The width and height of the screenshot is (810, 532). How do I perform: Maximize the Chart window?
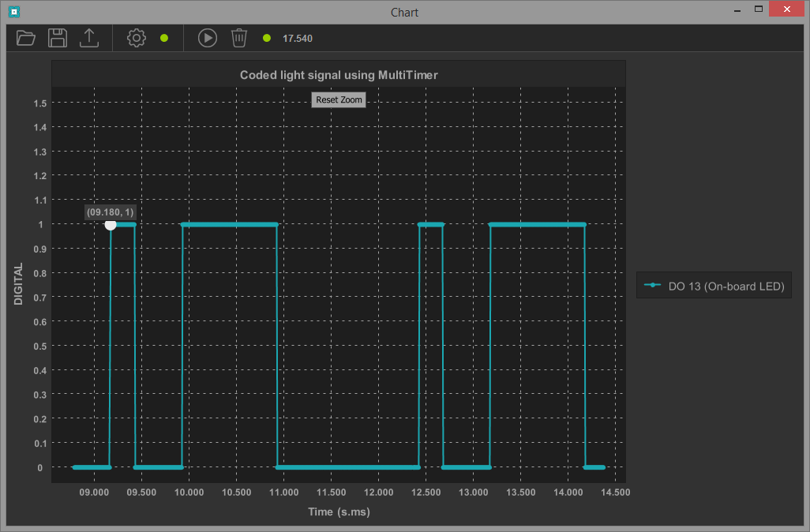(x=759, y=9)
